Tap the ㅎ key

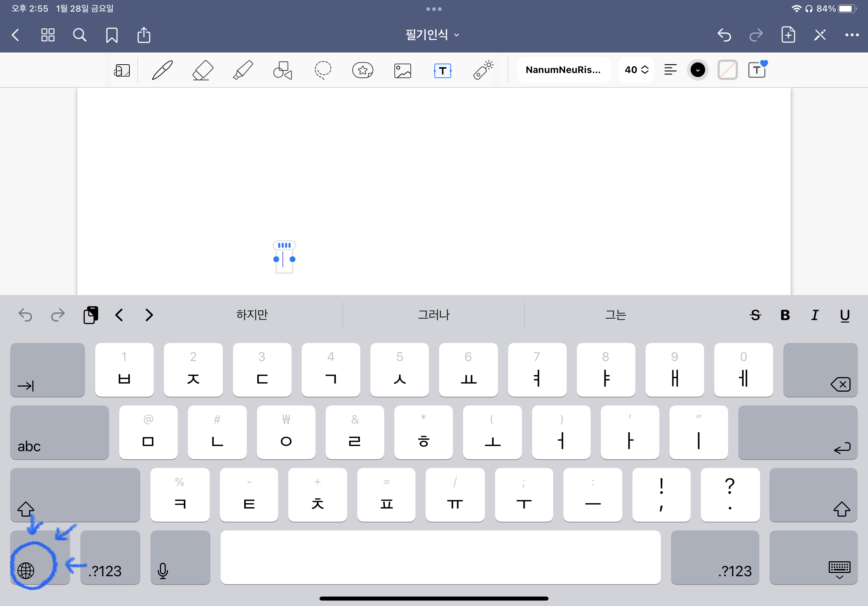pos(423,432)
